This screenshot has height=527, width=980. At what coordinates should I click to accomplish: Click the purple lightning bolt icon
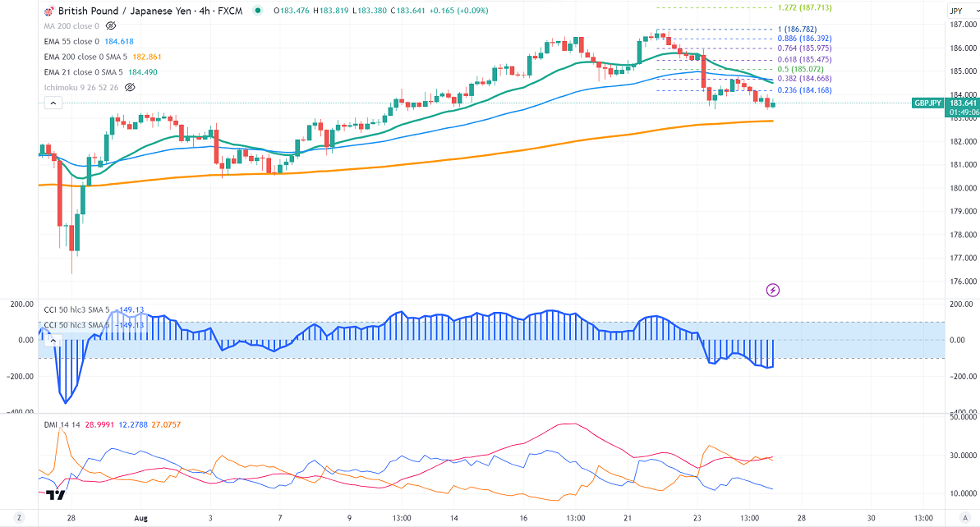(x=773, y=290)
